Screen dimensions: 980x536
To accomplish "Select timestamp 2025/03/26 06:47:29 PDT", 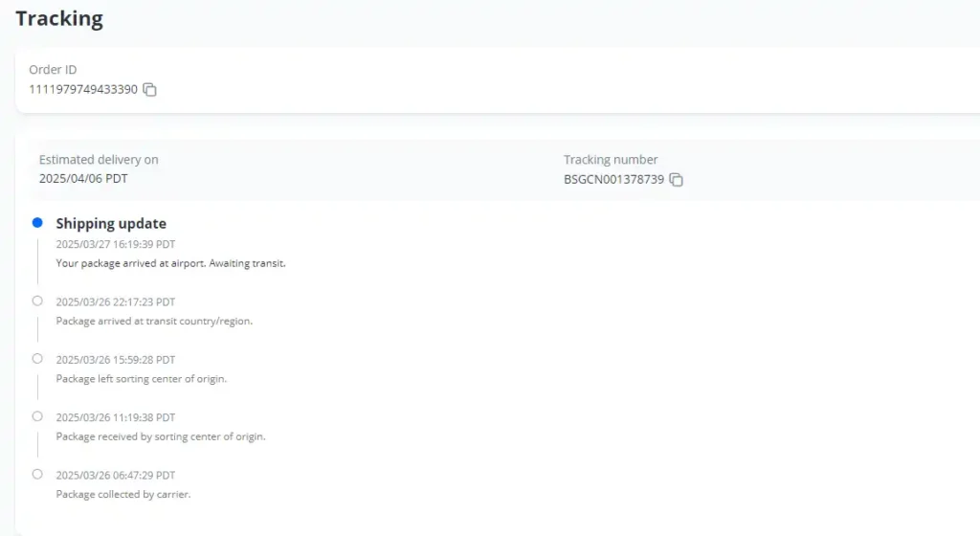I will point(116,476).
